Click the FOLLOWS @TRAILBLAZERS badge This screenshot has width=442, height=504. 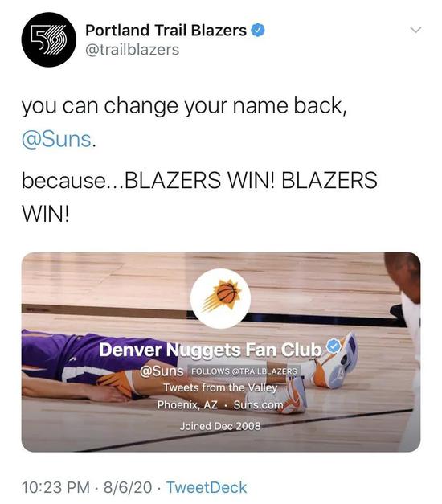(x=244, y=371)
